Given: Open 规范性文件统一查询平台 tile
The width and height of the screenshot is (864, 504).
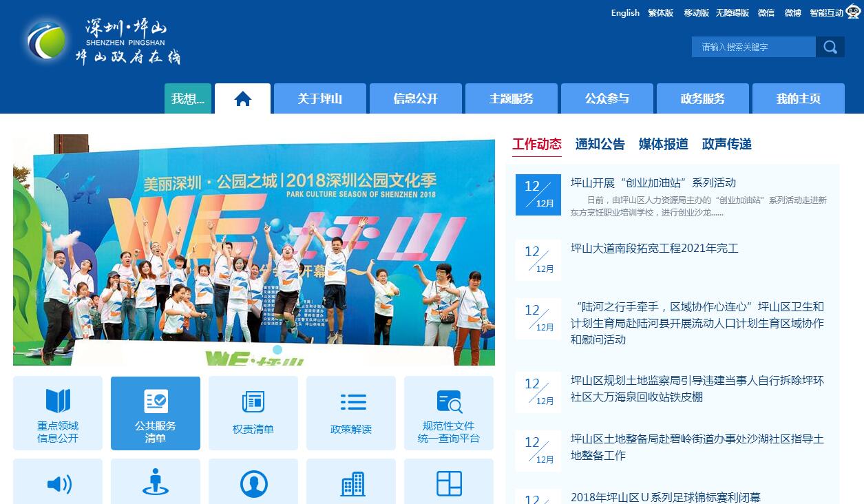Looking at the screenshot, I should (449, 413).
